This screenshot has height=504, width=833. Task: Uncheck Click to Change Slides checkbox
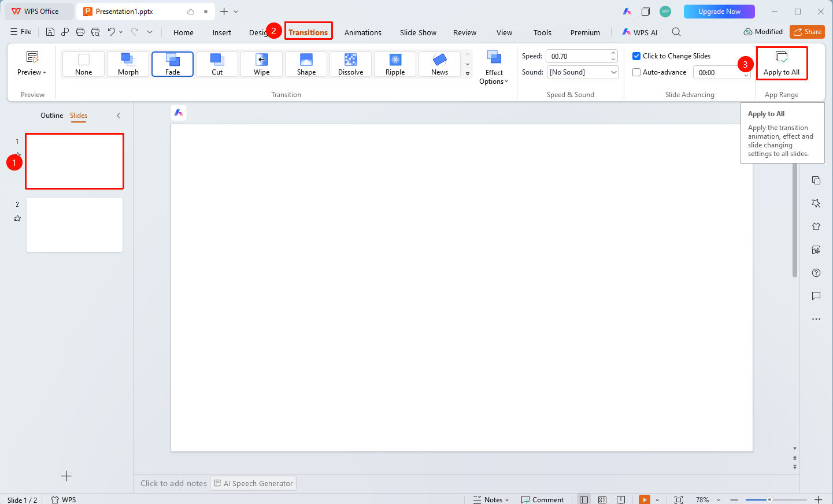(636, 56)
